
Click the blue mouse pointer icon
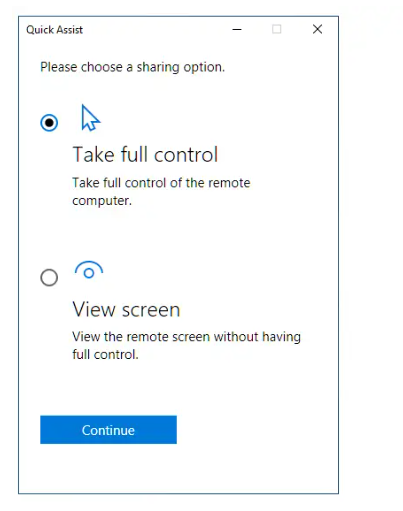(90, 118)
